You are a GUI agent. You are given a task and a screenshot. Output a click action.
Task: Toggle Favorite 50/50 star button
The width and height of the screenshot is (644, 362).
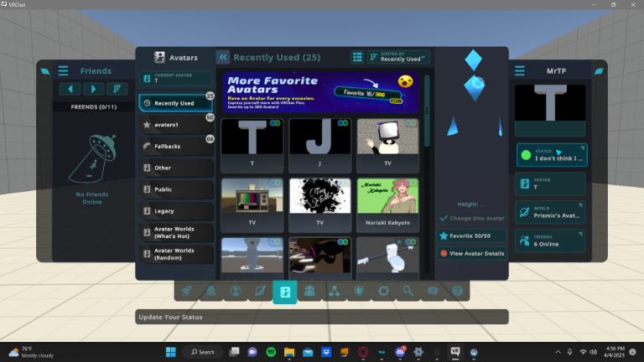pos(471,235)
